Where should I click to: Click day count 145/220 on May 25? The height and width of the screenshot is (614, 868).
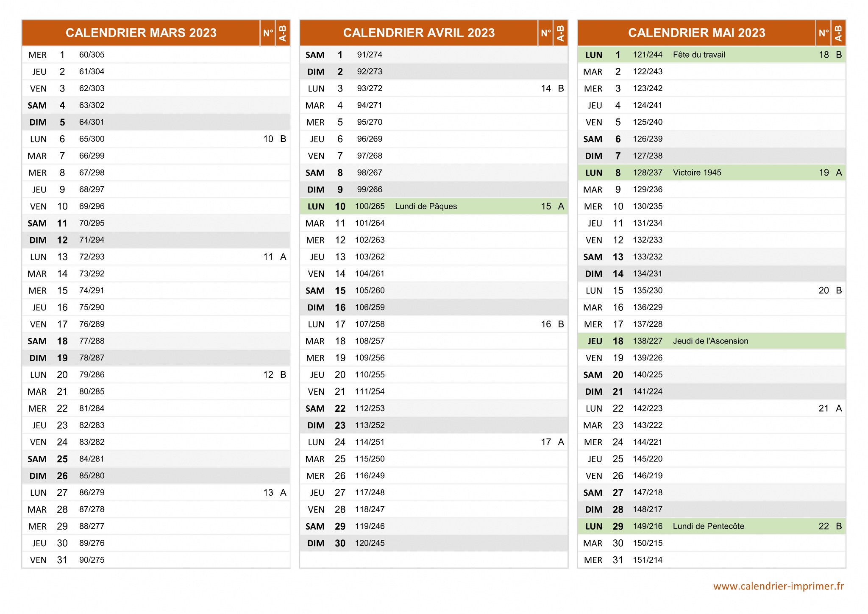[x=648, y=459]
